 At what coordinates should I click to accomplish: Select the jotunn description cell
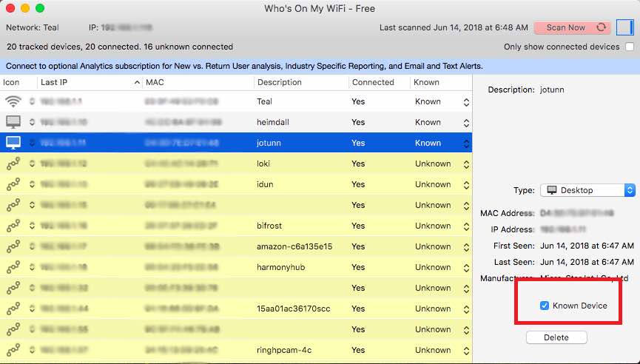269,144
